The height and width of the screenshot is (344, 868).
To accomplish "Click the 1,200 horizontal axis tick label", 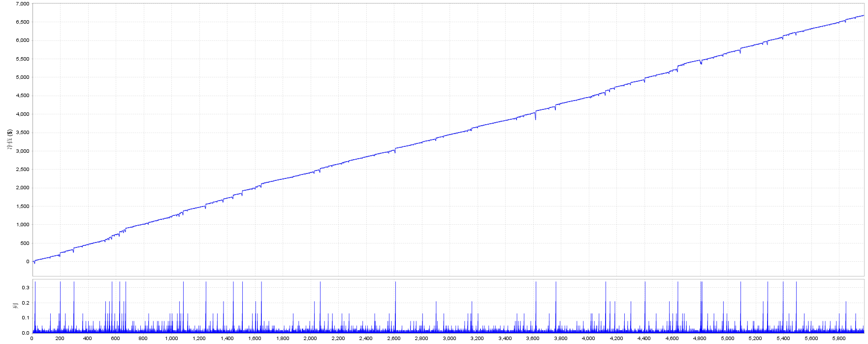I will [x=199, y=339].
